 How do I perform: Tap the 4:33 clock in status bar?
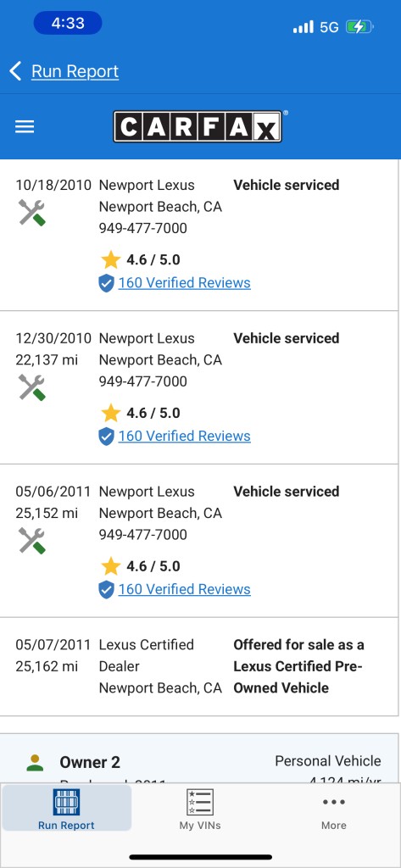[x=68, y=23]
